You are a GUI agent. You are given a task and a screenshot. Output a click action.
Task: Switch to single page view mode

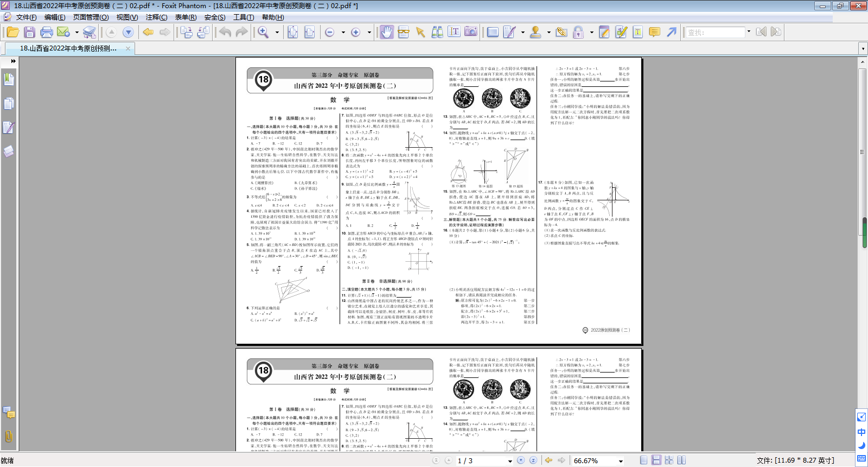pyautogui.click(x=643, y=460)
